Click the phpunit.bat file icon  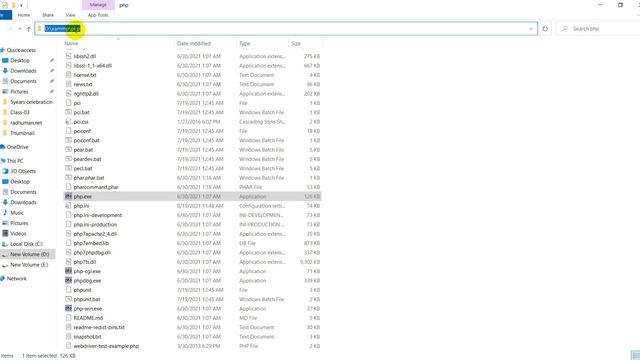coord(69,299)
